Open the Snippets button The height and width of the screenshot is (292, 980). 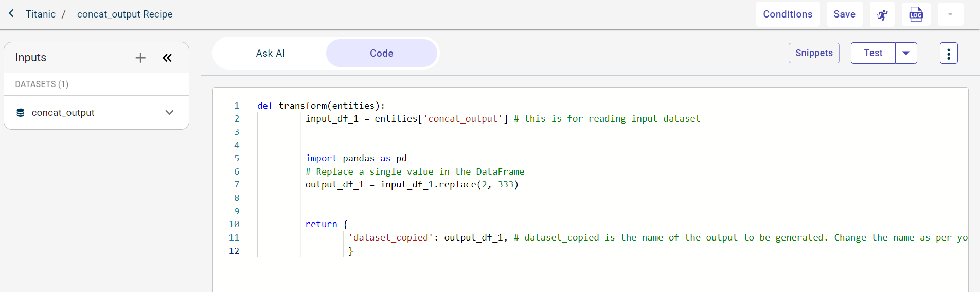[x=813, y=53]
